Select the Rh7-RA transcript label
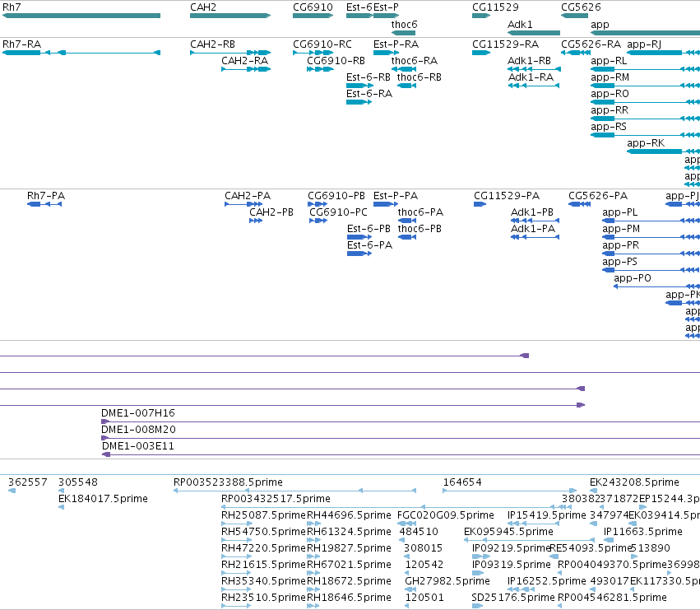 pyautogui.click(x=22, y=44)
